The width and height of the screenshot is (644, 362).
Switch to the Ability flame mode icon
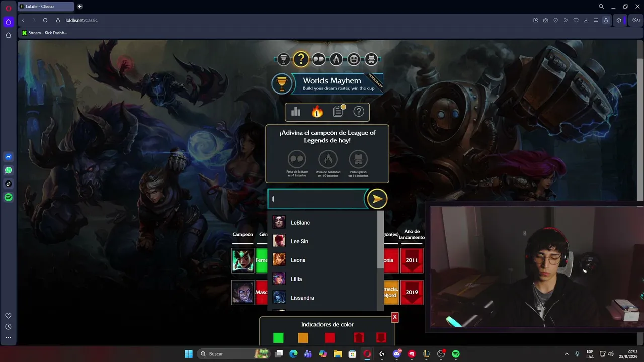(336, 59)
